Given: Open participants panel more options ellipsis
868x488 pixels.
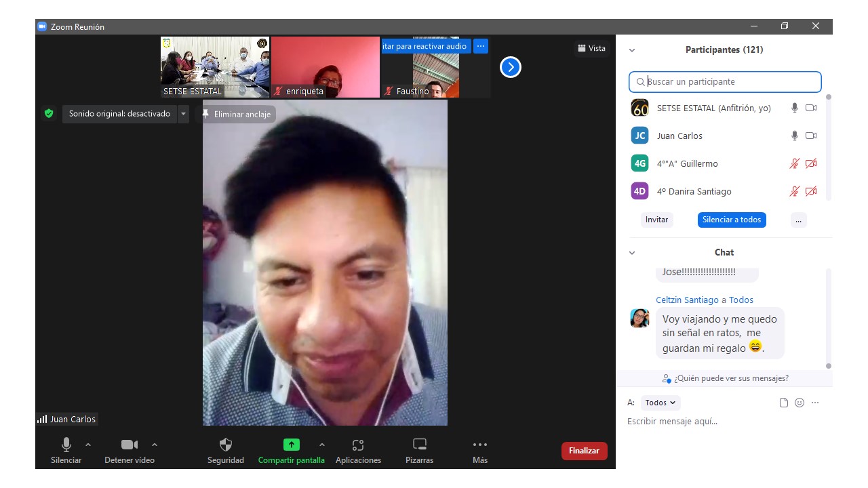Looking at the screenshot, I should 799,220.
